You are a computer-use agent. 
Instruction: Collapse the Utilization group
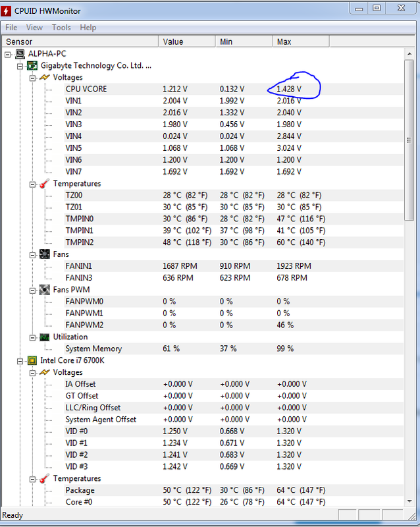[33, 337]
